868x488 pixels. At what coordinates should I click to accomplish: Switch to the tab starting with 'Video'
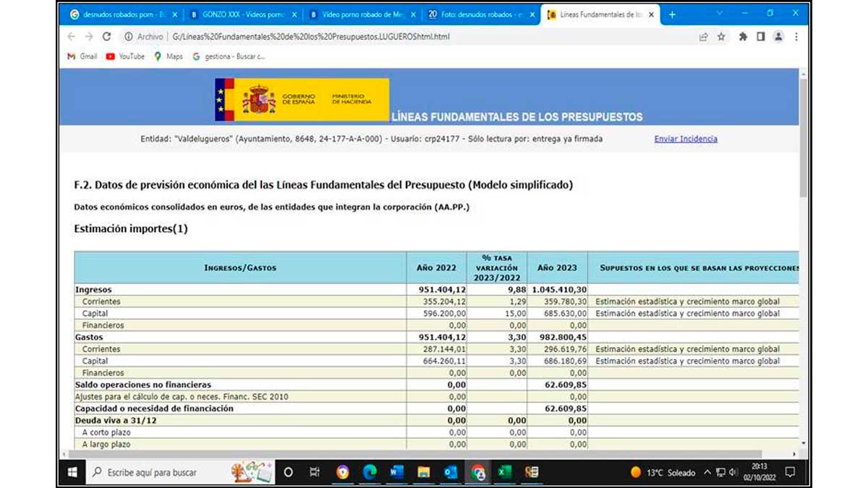[362, 14]
